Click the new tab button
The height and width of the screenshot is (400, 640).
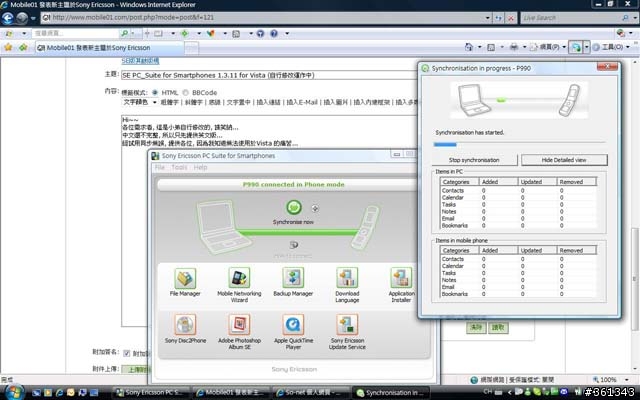pyautogui.click(x=191, y=48)
